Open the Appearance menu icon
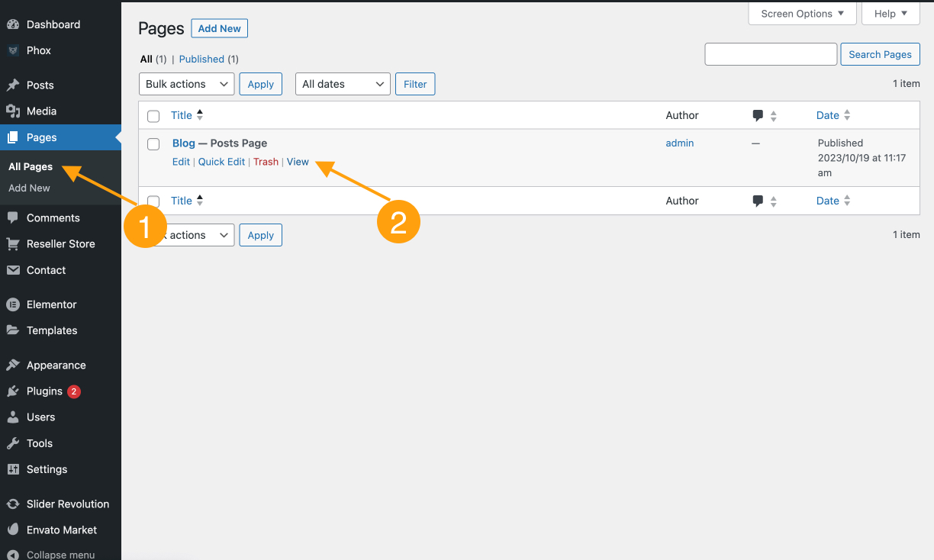This screenshot has height=560, width=934. pyautogui.click(x=16, y=365)
